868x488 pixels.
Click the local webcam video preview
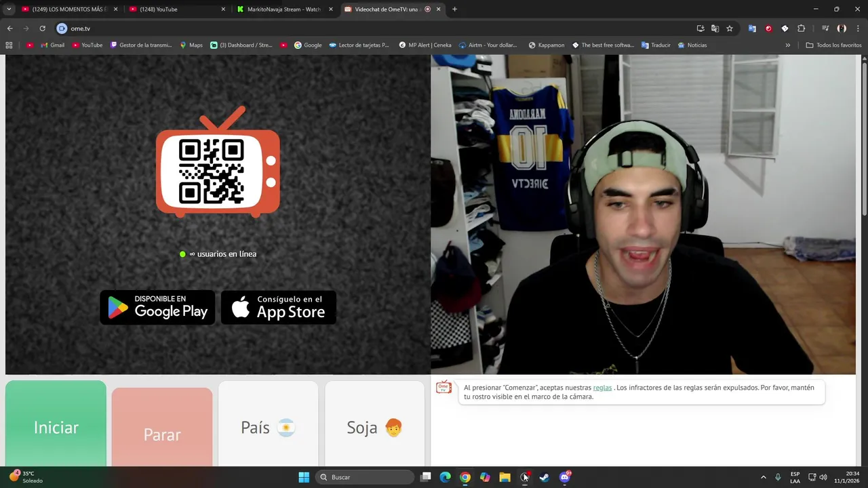(x=643, y=214)
